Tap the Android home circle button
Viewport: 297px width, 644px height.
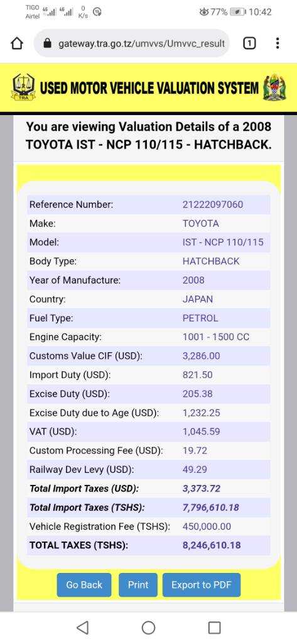[148, 627]
